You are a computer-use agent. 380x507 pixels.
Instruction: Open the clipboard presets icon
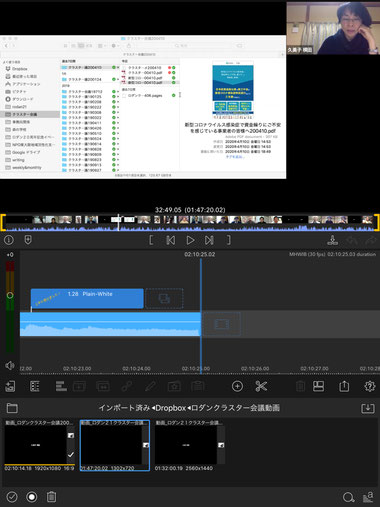[x=197, y=386]
